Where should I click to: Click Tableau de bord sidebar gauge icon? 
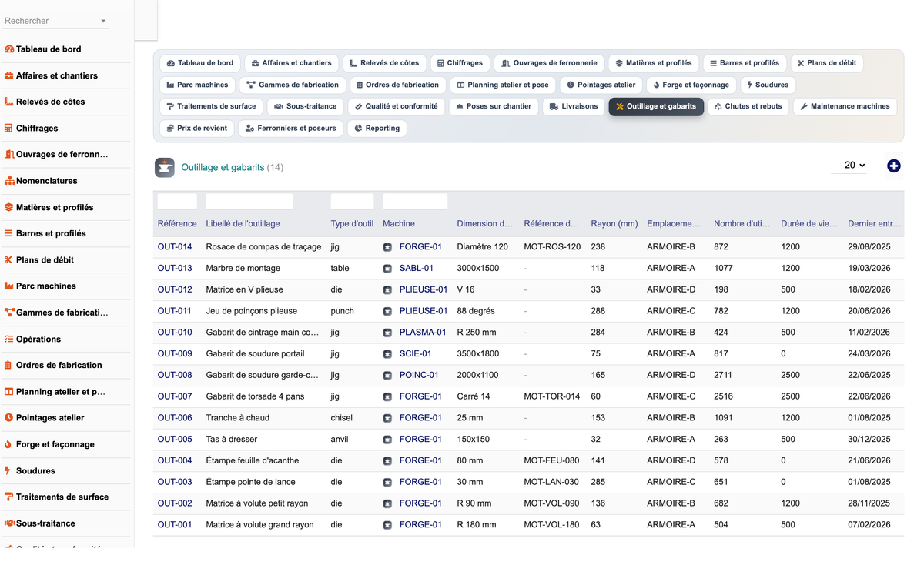click(9, 49)
